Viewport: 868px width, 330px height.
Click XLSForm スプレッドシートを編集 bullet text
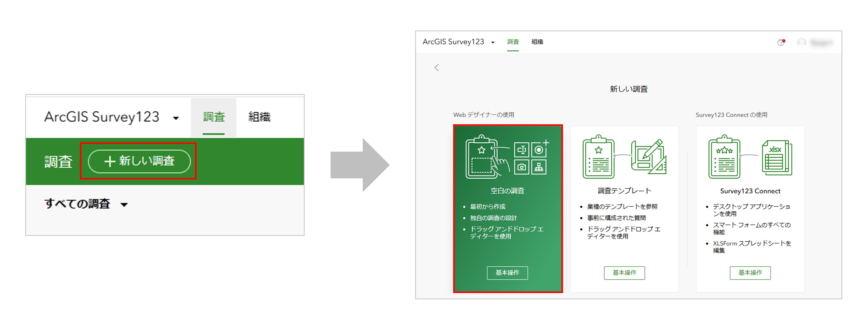(752, 247)
